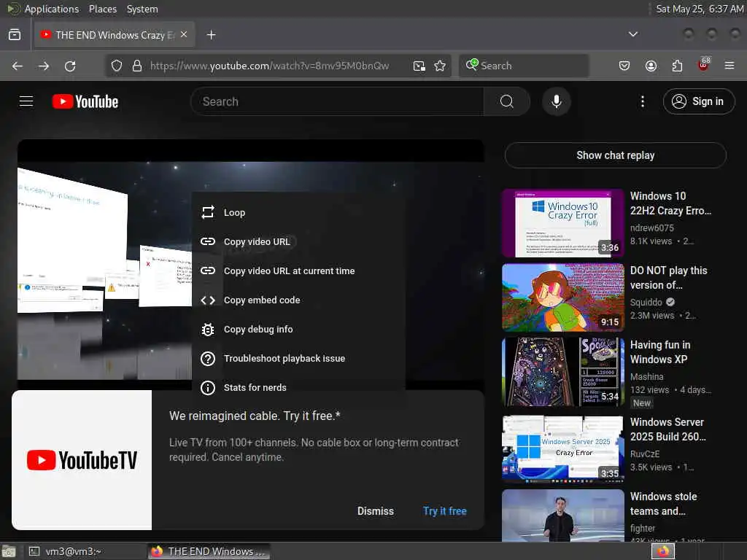The height and width of the screenshot is (560, 747).
Task: Start voice search with microphone icon
Action: coord(556,101)
